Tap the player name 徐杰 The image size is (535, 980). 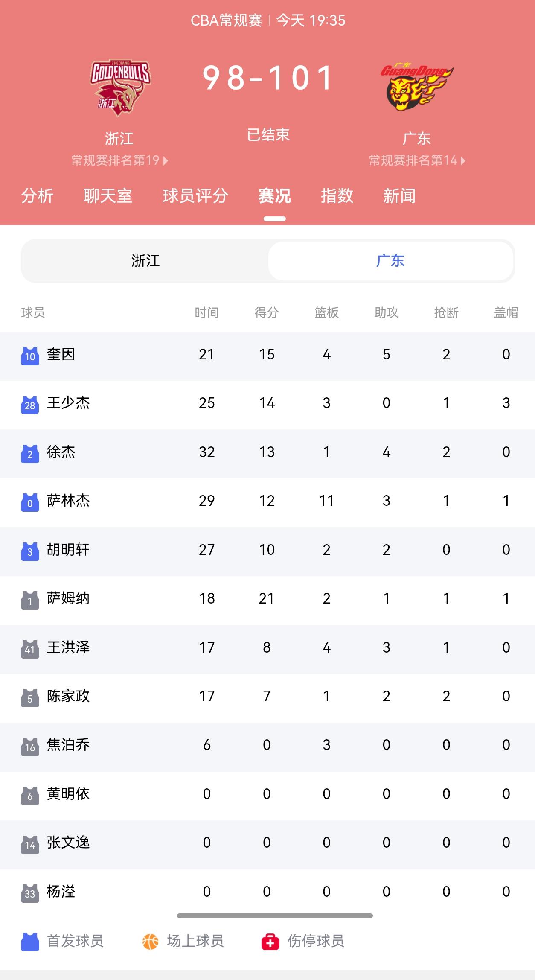click(61, 452)
